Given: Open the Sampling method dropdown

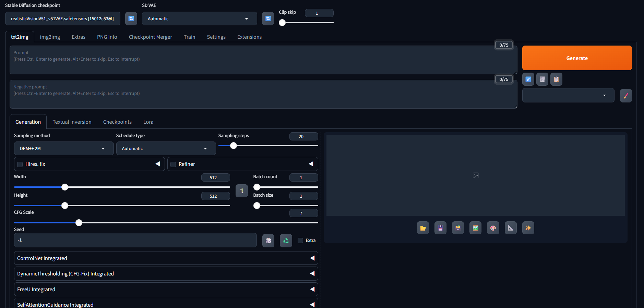Looking at the screenshot, I should 63,148.
